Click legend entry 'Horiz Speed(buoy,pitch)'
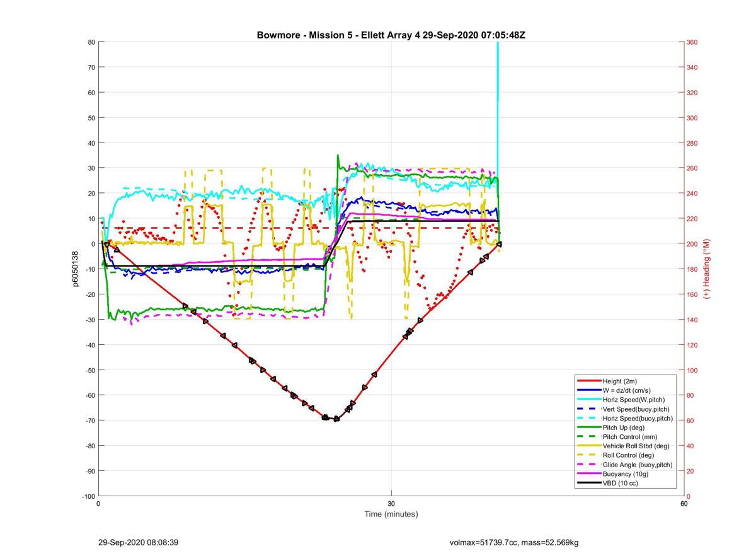This screenshot has height=558, width=756. point(638,418)
